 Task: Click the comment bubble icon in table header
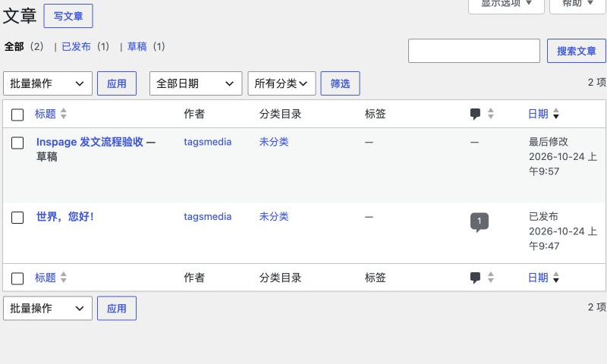click(475, 114)
